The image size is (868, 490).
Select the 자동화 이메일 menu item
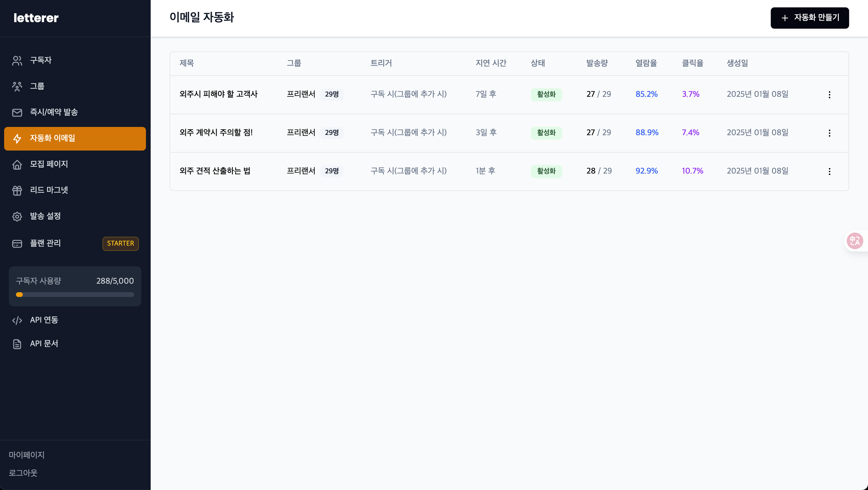(x=75, y=138)
